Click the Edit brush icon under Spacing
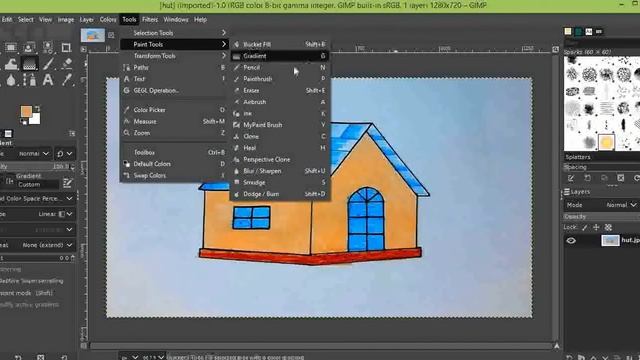 (571, 178)
